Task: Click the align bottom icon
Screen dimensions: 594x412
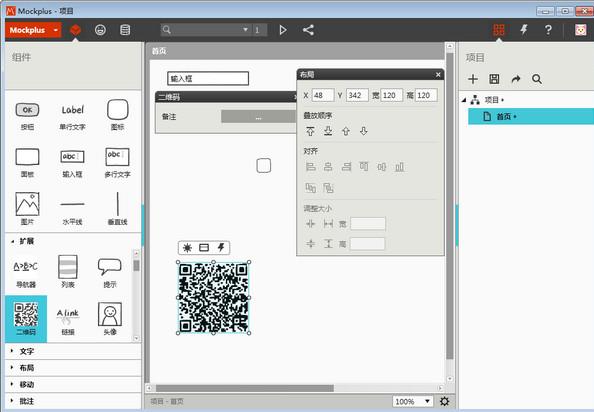Action: point(400,167)
